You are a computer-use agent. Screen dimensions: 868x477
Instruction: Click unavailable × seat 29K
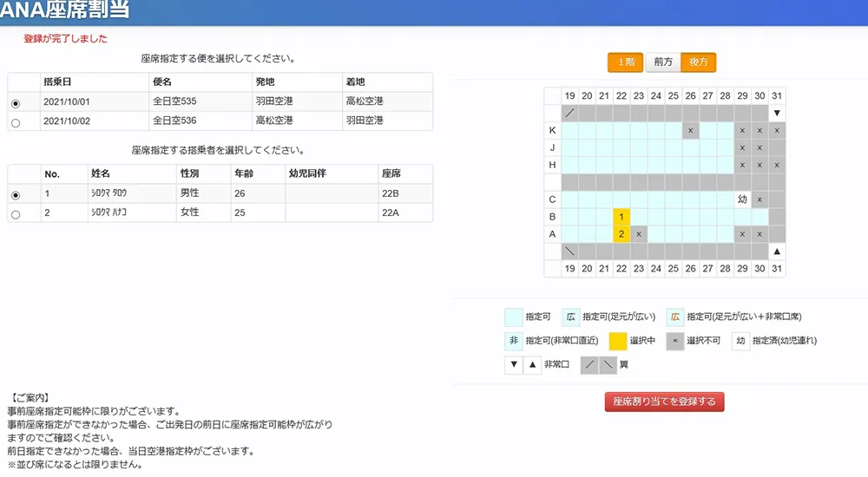[742, 131]
